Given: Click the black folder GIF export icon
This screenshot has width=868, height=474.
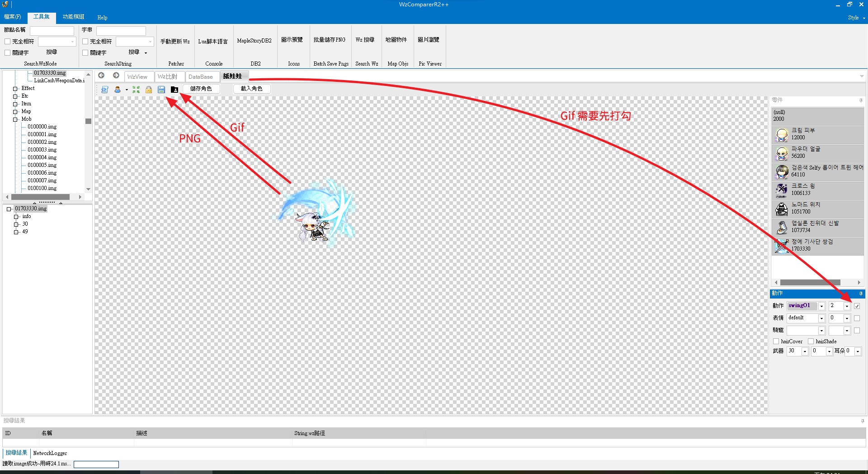Looking at the screenshot, I should pyautogui.click(x=175, y=90).
